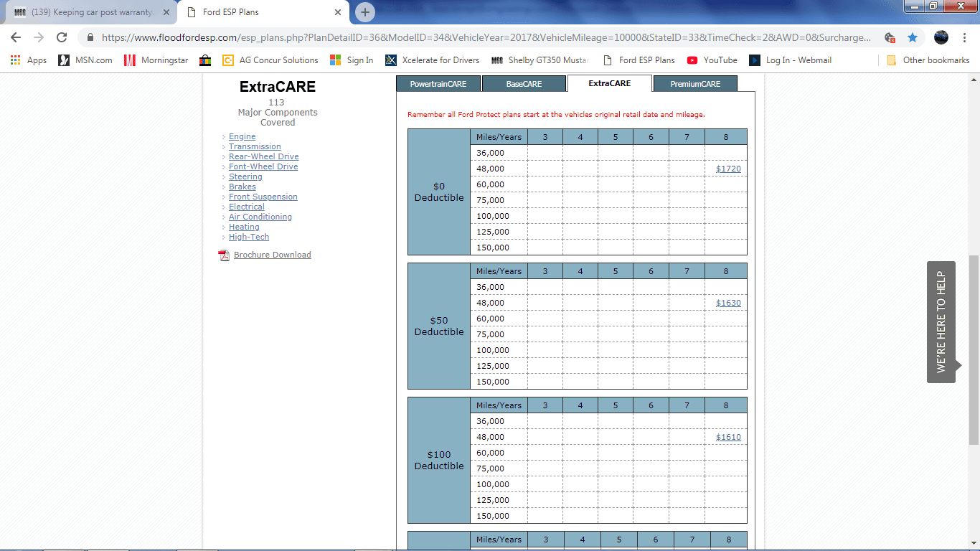The image size is (980, 551).
Task: Select the $1630 price for $50 deductible
Action: tap(728, 303)
